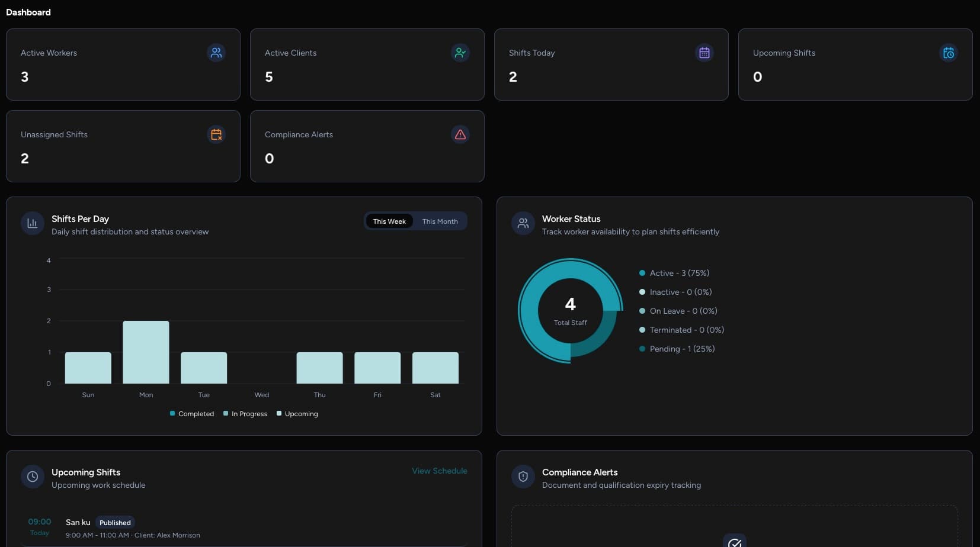Click the Active Clients person icon
This screenshot has height=547, width=980.
point(460,53)
